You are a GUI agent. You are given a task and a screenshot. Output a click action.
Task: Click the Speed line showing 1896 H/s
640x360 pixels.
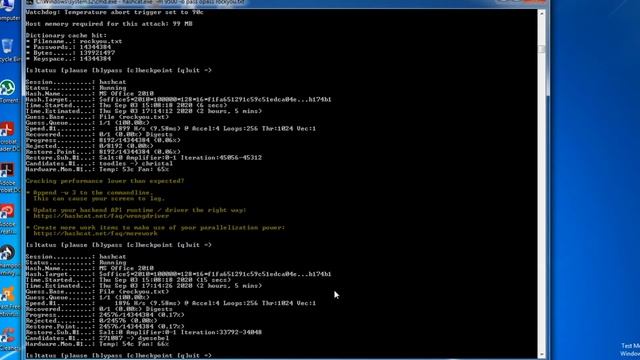coord(171,303)
